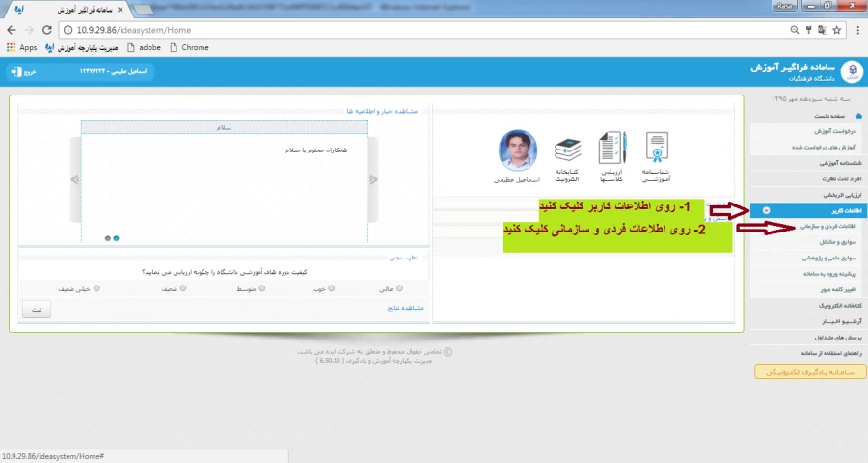Open سوابق علمی و پژوهشی submenu item
This screenshot has height=463, width=868.
(829, 258)
